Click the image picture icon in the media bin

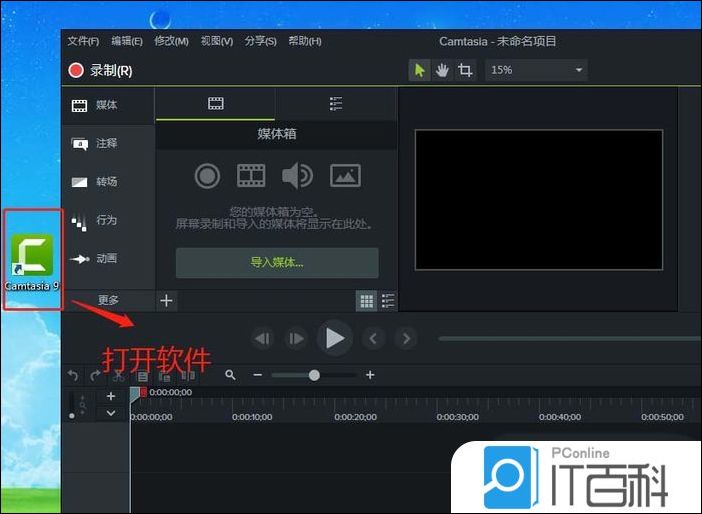click(x=345, y=176)
